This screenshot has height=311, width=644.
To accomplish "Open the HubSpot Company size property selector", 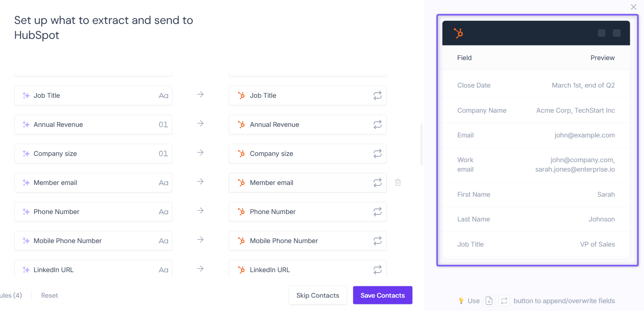I will [308, 154].
